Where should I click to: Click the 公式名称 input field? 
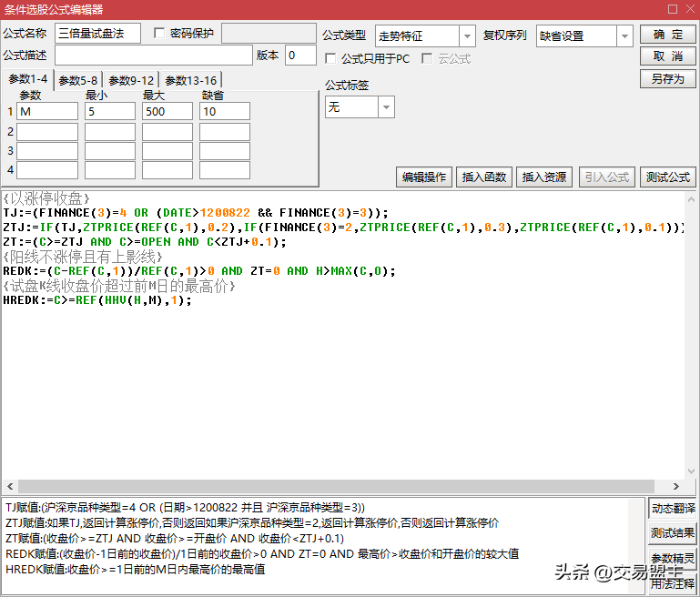tap(97, 34)
